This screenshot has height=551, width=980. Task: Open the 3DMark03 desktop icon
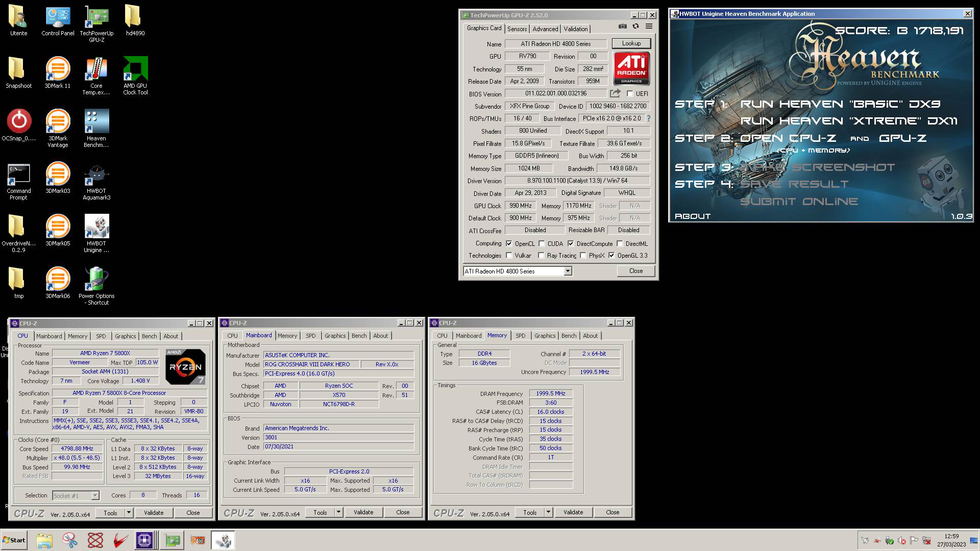[x=58, y=178]
